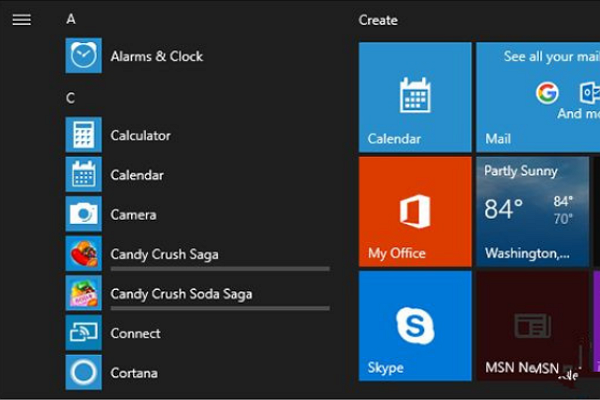The image size is (600, 400).
Task: Open the Candy Crush Saga icon
Action: pyautogui.click(x=84, y=254)
